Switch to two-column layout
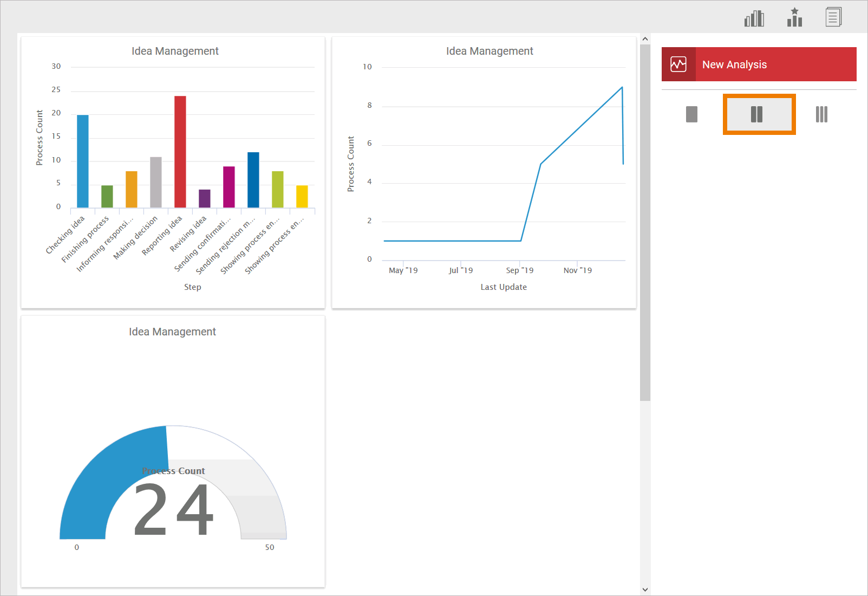This screenshot has width=868, height=596. pyautogui.click(x=759, y=114)
